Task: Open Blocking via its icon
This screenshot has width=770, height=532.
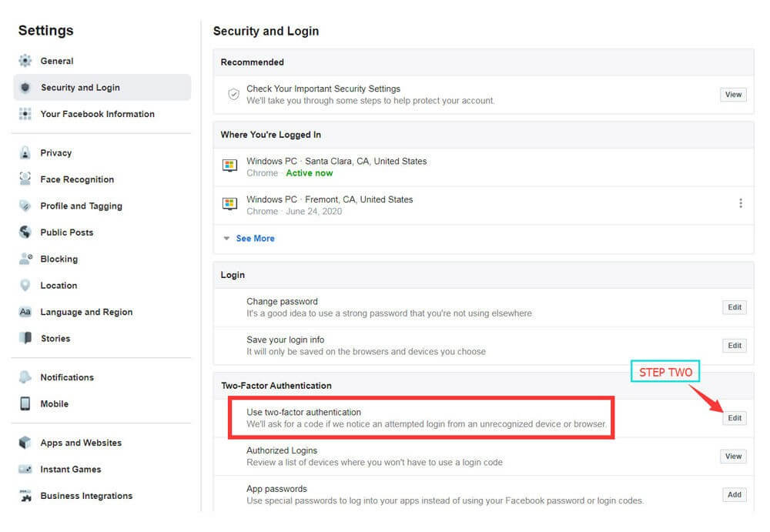Action: 25,259
